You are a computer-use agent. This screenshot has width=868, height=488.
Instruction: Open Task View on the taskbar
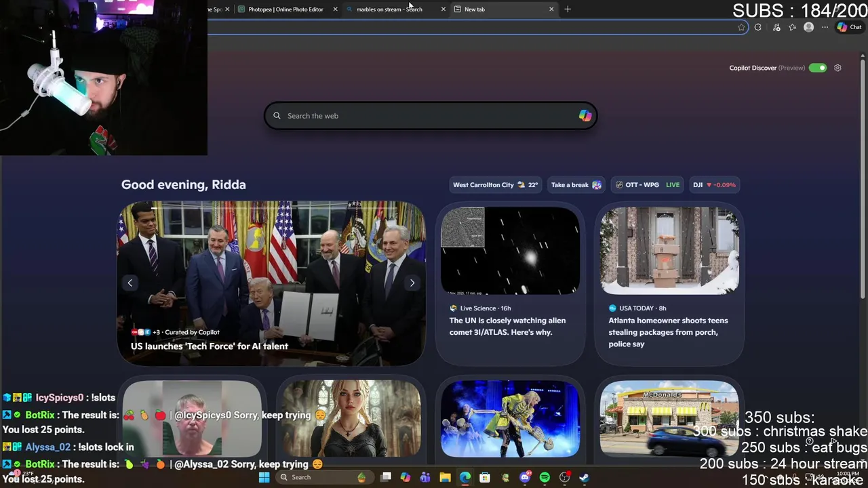point(386,477)
